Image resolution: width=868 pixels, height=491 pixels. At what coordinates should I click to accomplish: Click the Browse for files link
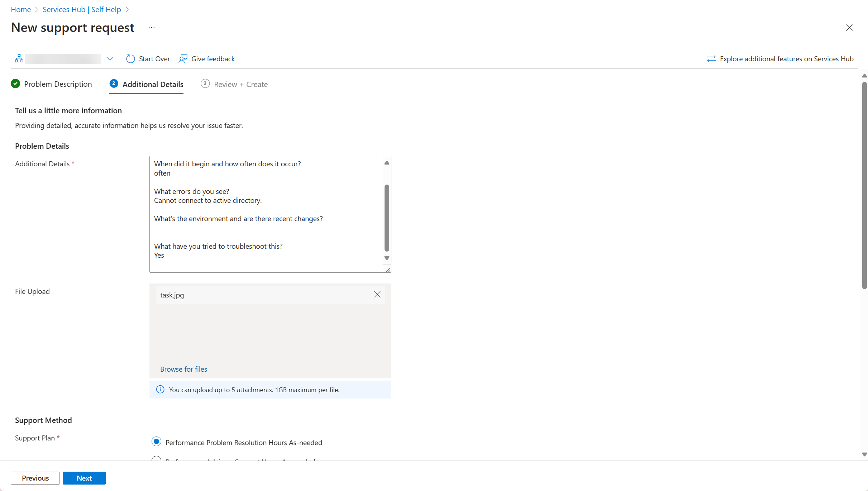point(183,369)
